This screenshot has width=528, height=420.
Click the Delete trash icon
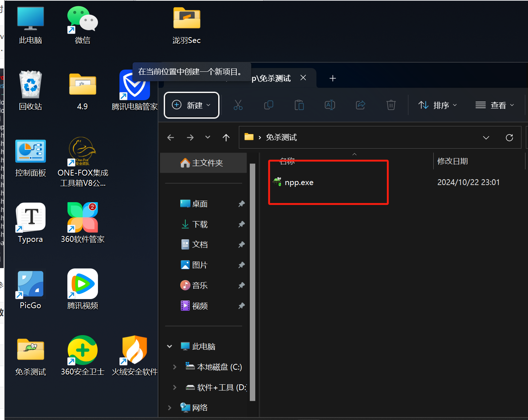(391, 105)
